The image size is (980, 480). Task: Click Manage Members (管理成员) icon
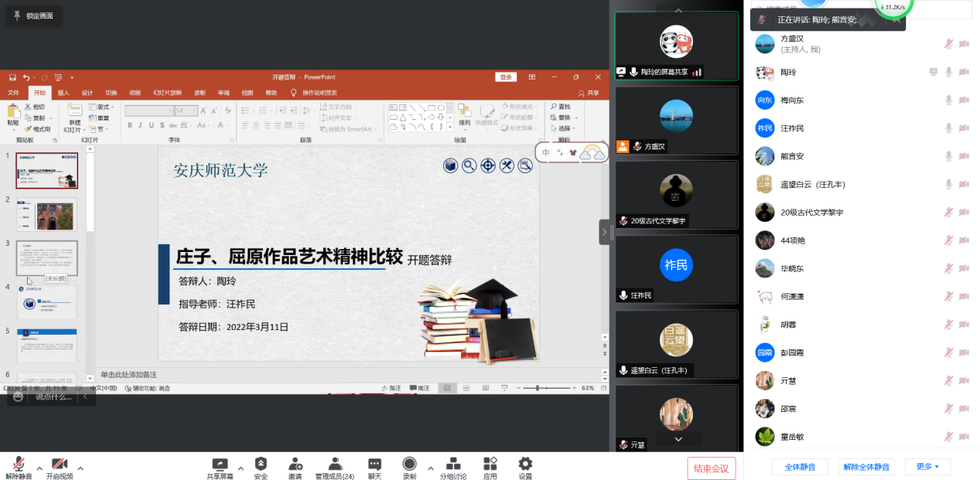click(335, 464)
